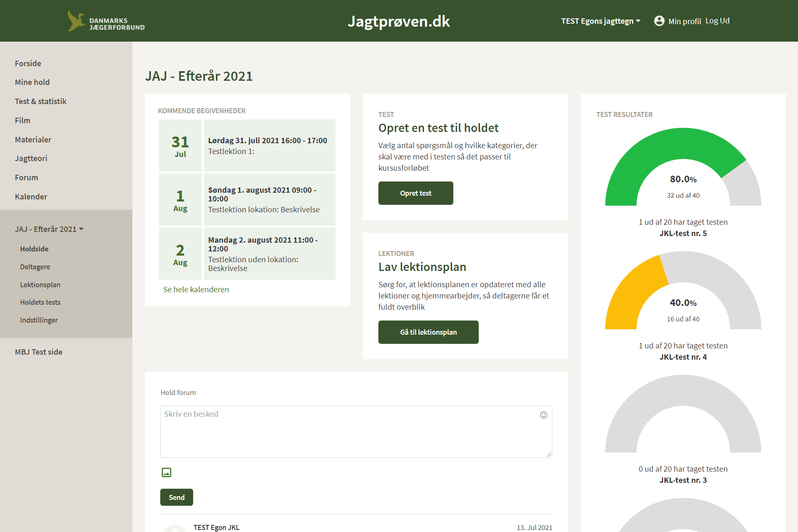
Task: Click the attach image icon
Action: point(167,472)
